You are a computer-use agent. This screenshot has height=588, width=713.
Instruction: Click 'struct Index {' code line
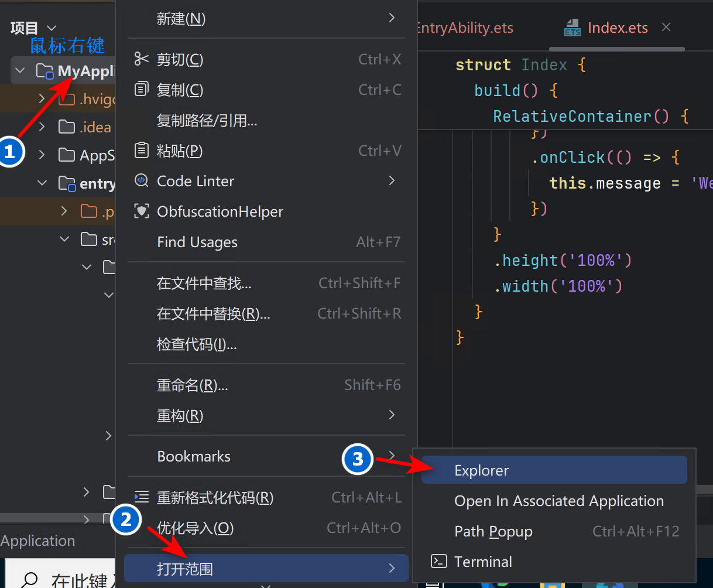coord(520,64)
